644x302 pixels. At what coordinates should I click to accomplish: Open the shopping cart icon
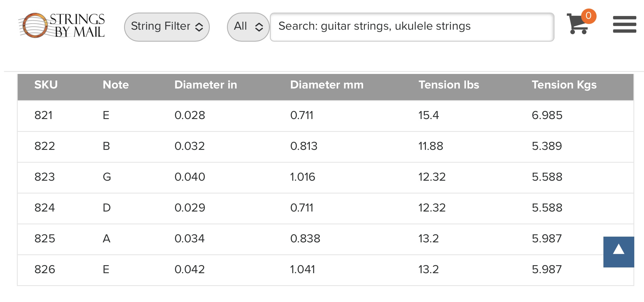[578, 24]
